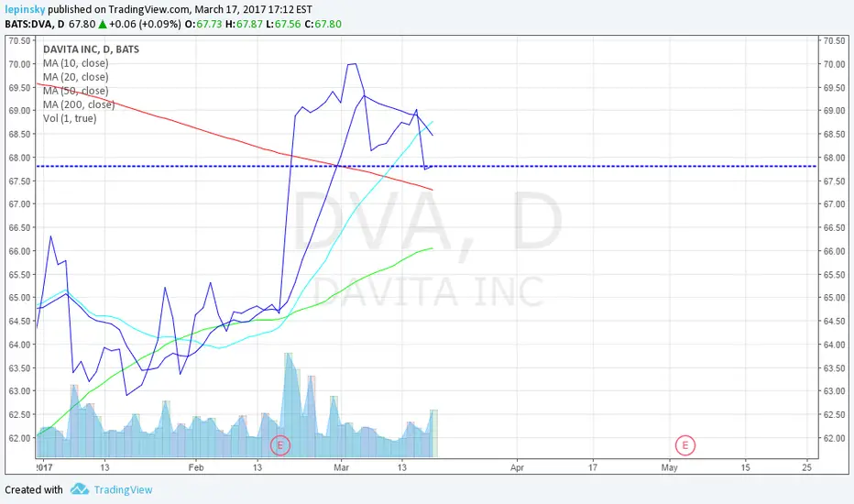The image size is (854, 504).
Task: Click the 68.00 label on right price axis
Action: pos(834,158)
